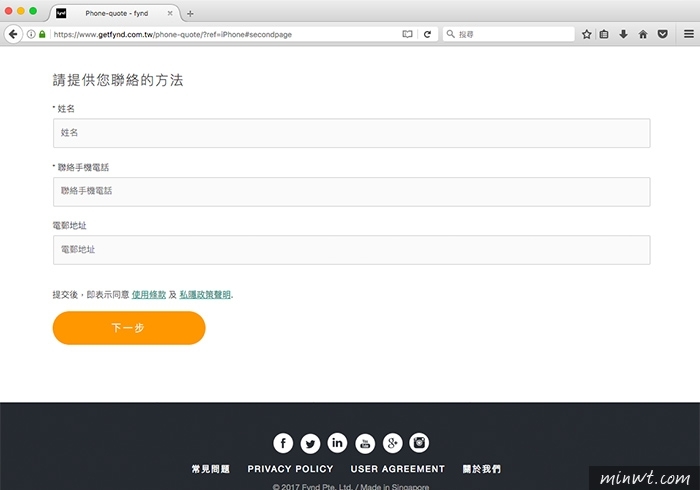This screenshot has height=490, width=700.
Task: Reload the page with the refresh icon
Action: point(427,34)
